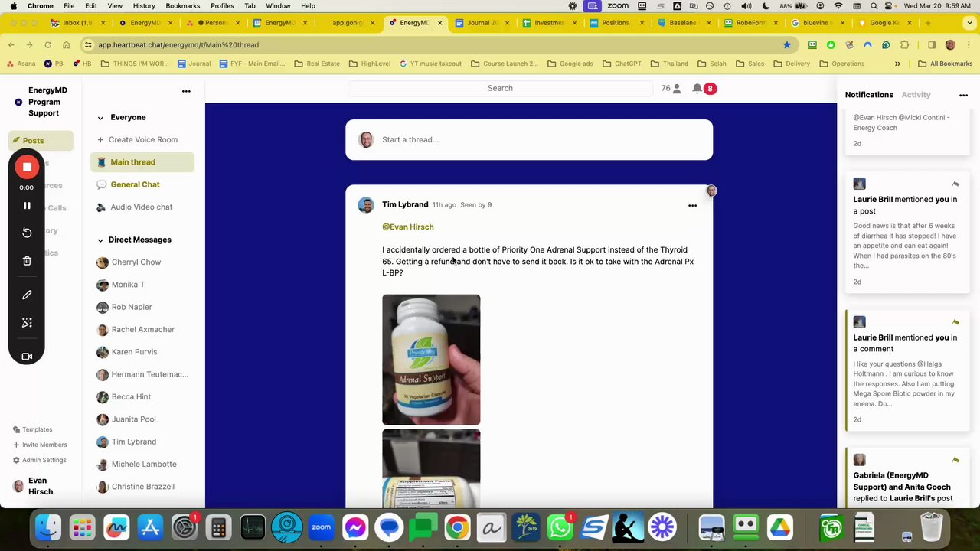Select the Notifications tab
The height and width of the screenshot is (551, 980).
coord(869,95)
